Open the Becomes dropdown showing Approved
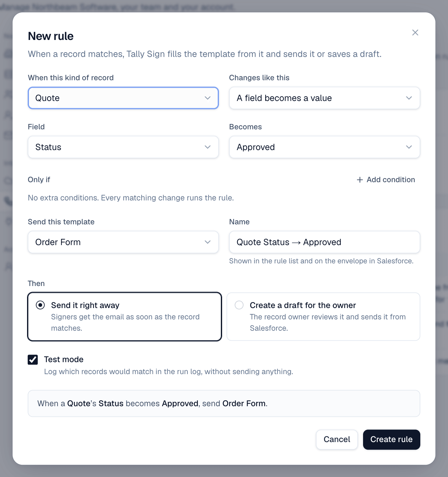The image size is (448, 477). 324,147
